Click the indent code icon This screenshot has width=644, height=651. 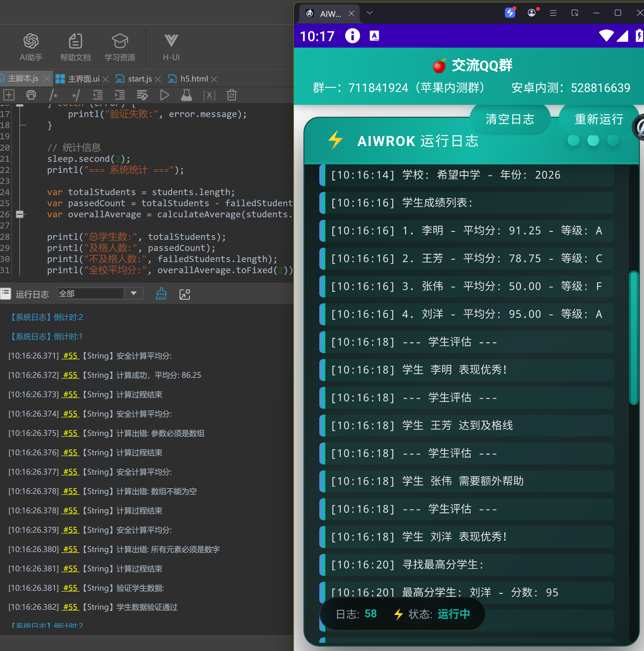[x=120, y=95]
